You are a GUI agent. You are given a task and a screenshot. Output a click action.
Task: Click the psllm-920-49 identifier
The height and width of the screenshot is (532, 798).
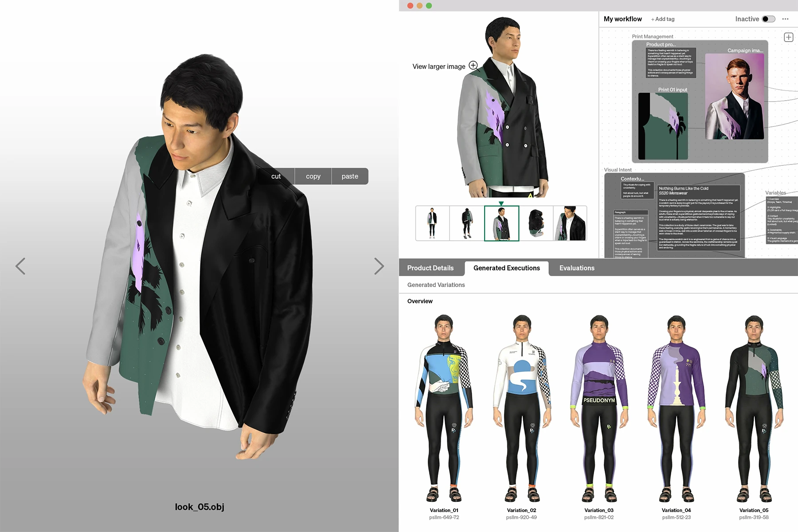click(521, 517)
